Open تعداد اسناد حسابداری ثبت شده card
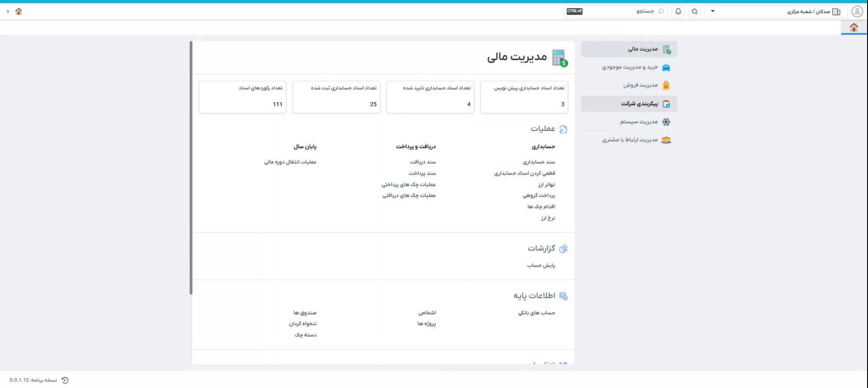868x388 pixels. pyautogui.click(x=336, y=97)
